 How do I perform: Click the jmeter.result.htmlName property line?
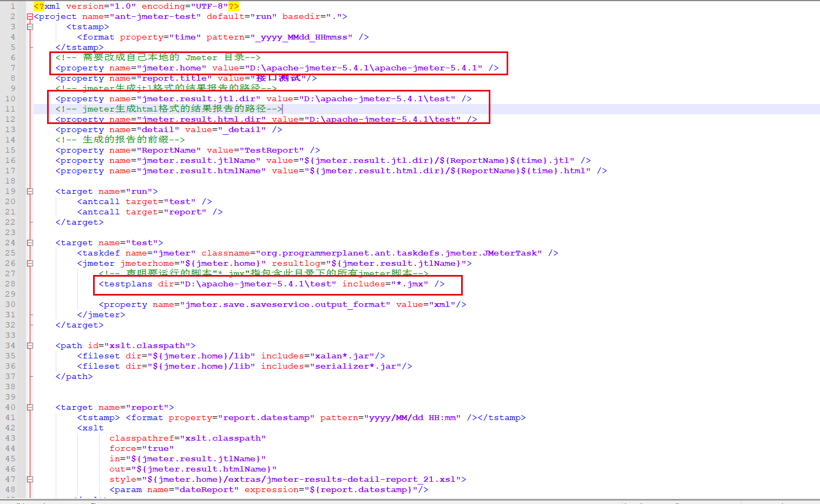331,171
